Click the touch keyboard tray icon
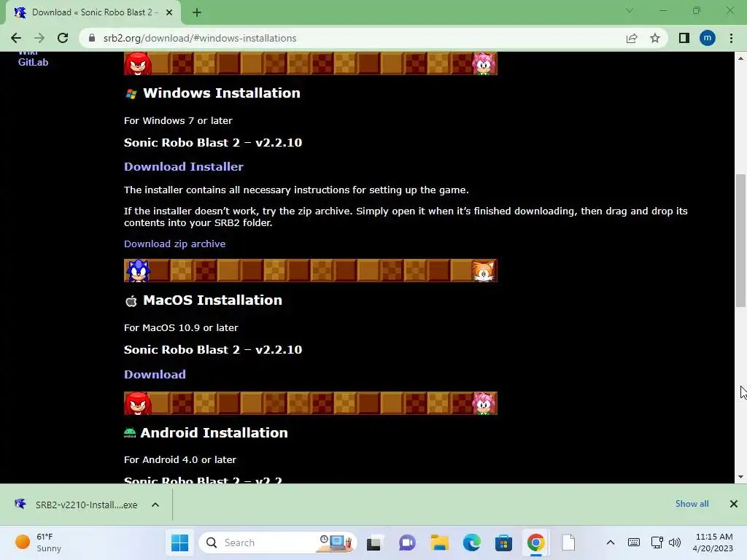 (x=634, y=542)
